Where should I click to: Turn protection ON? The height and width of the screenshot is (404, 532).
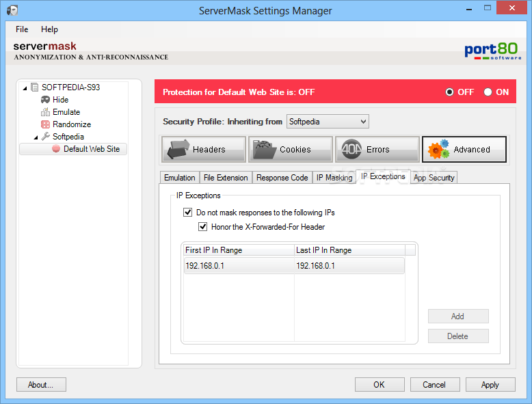(x=488, y=92)
